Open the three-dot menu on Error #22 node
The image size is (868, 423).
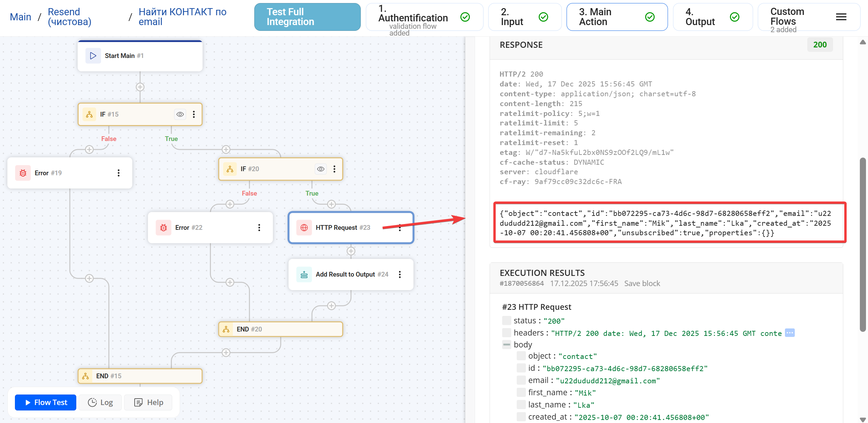259,227
